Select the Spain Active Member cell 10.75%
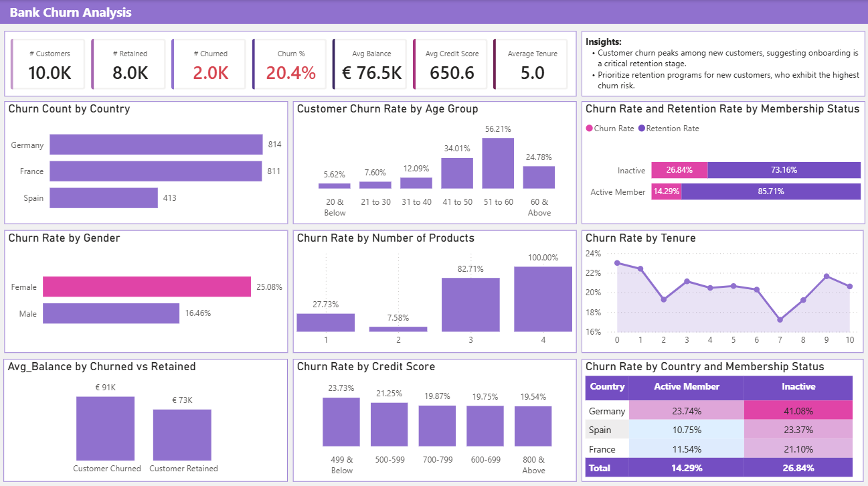Image resolution: width=868 pixels, height=486 pixels. [687, 430]
